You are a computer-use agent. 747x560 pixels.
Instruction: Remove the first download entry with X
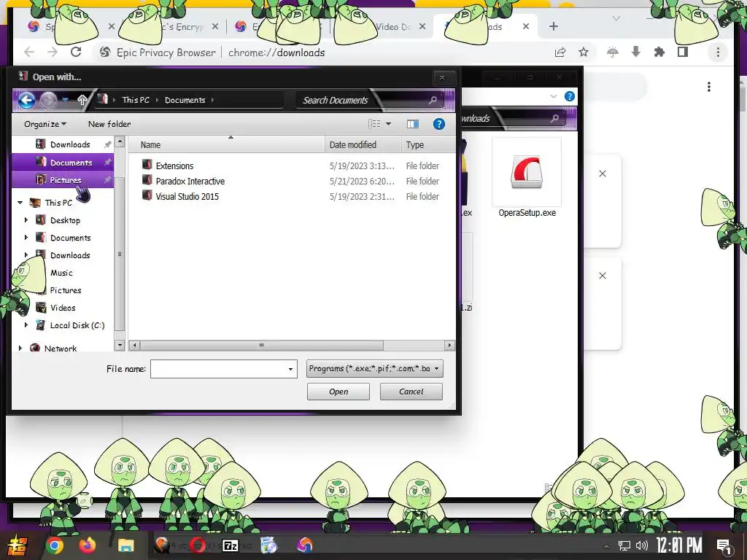click(603, 174)
